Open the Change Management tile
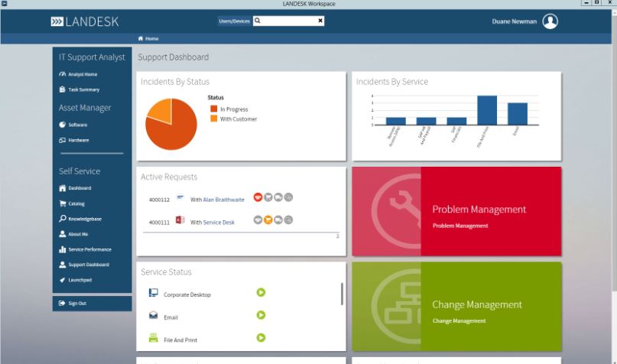This screenshot has width=617, height=364. click(456, 307)
